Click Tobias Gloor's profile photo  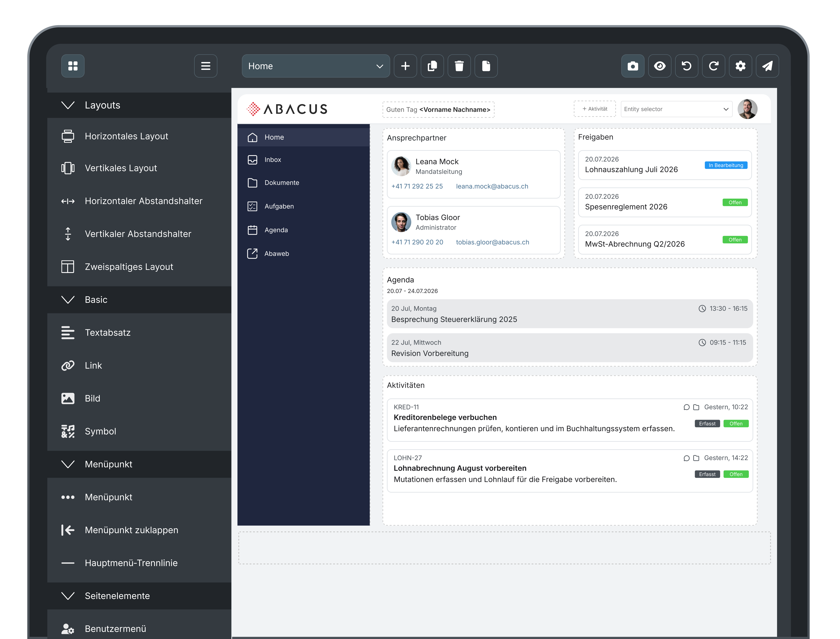click(x=401, y=222)
